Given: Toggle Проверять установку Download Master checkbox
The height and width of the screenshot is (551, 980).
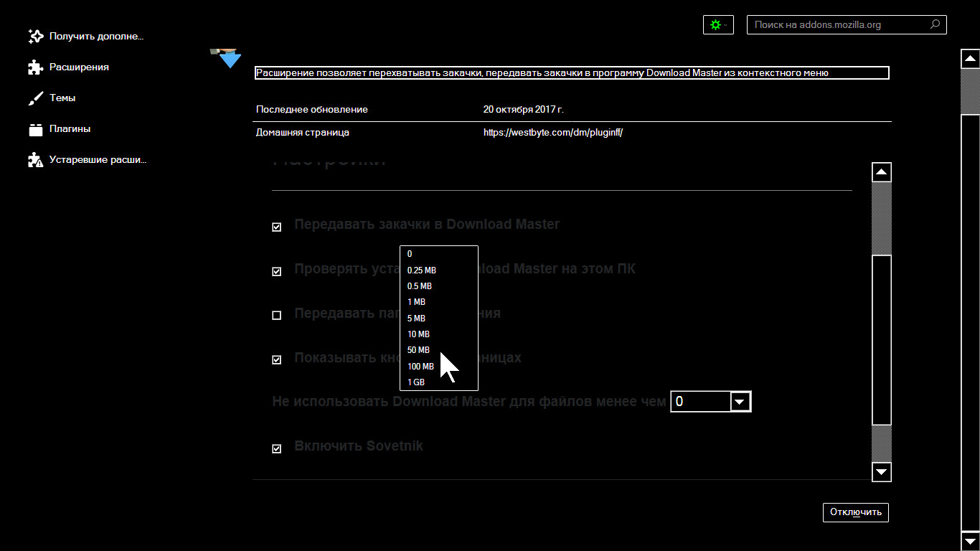Looking at the screenshot, I should click(x=277, y=272).
